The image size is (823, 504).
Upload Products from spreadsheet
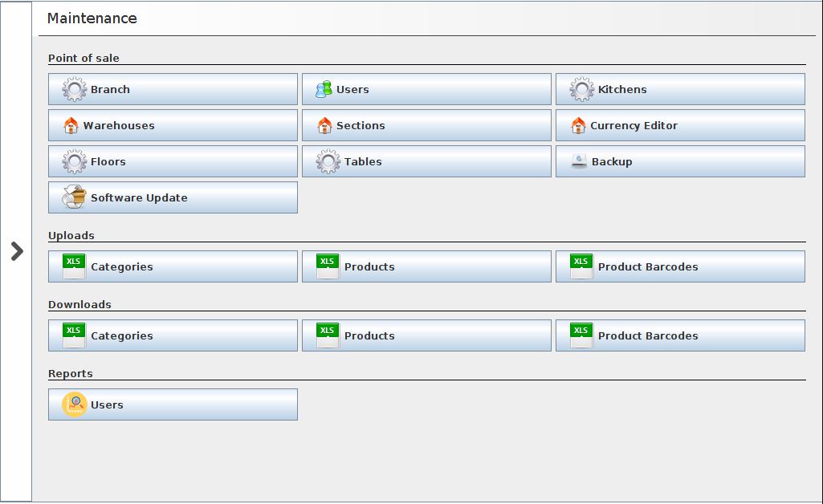tap(426, 266)
